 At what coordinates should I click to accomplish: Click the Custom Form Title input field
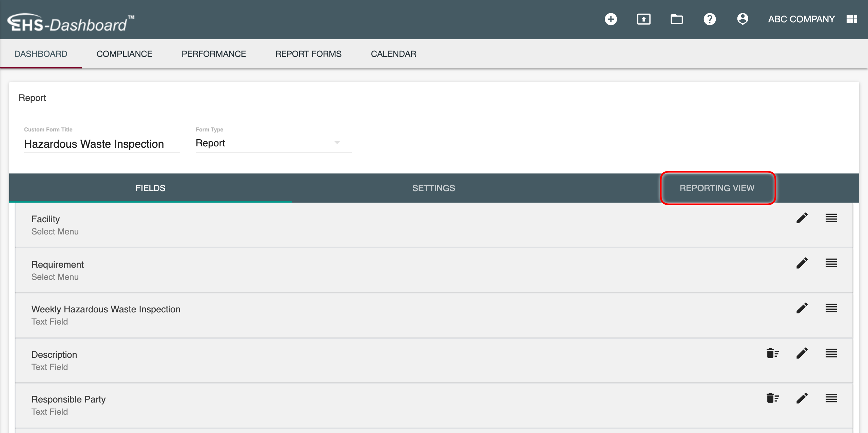[x=101, y=144]
